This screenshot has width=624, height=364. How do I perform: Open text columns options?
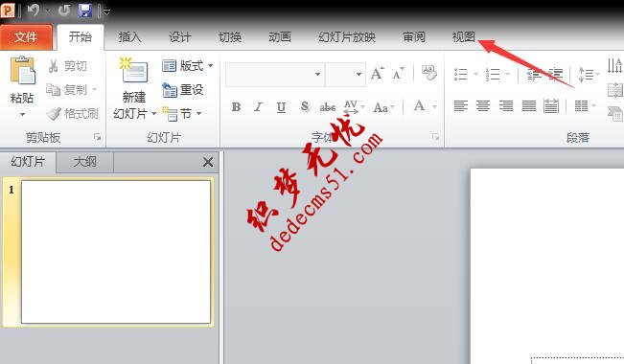tap(585, 105)
